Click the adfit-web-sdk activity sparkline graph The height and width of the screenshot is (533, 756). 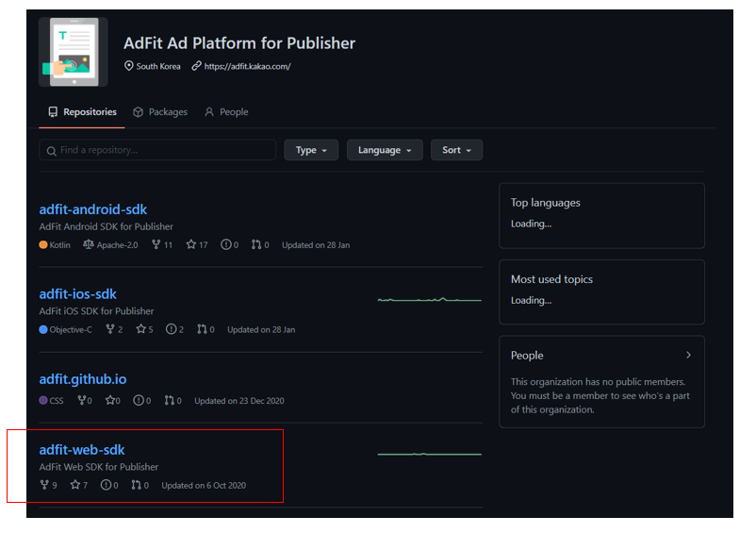(x=429, y=454)
